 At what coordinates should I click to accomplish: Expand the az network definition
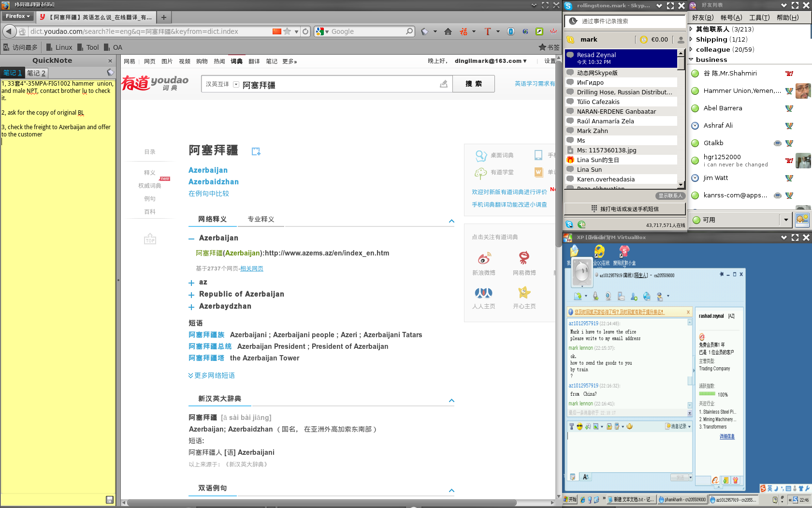tap(191, 283)
